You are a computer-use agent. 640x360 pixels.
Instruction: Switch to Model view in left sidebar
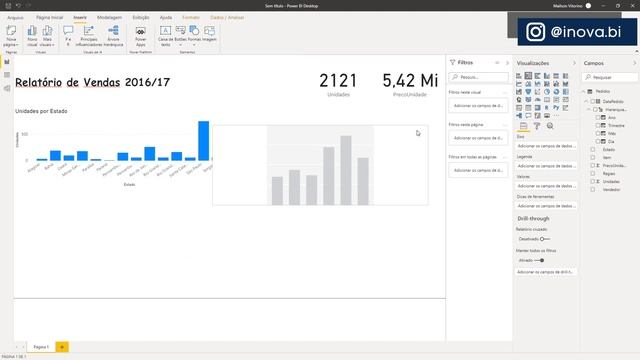tap(7, 88)
